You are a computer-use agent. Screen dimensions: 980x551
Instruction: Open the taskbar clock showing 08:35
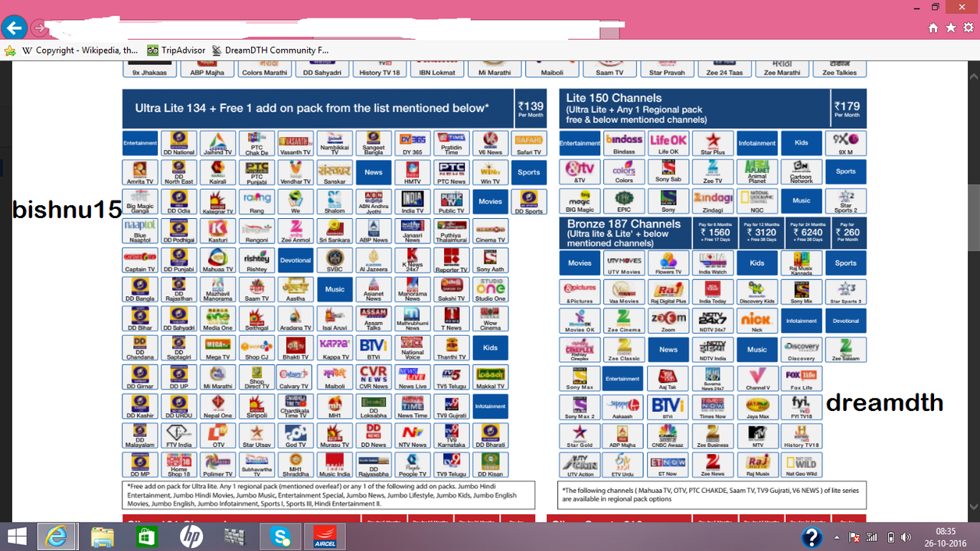click(946, 536)
